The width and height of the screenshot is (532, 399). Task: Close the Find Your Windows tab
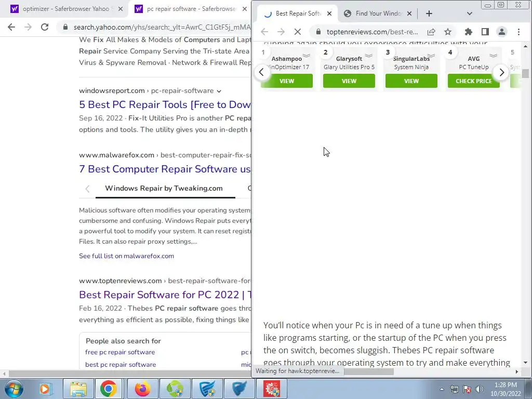tap(409, 14)
